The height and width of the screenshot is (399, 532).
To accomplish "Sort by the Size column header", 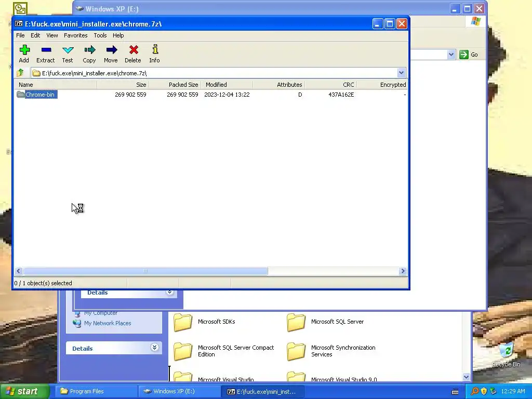I will point(123,85).
